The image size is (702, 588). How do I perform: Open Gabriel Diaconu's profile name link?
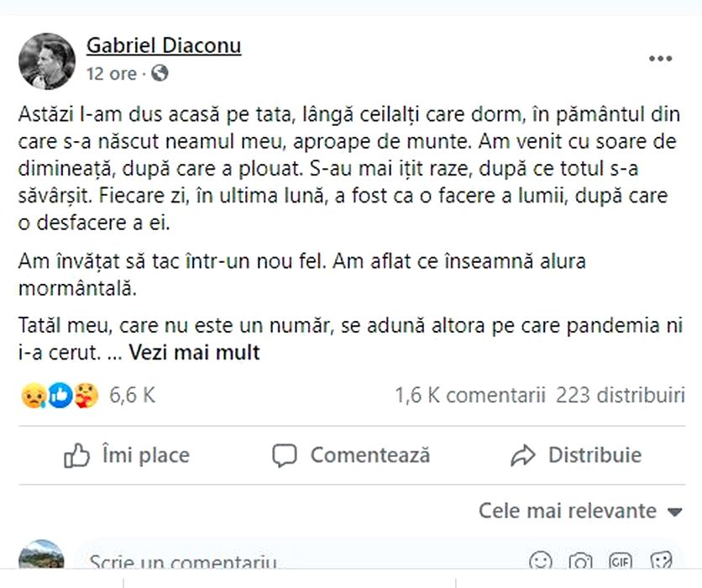[164, 45]
